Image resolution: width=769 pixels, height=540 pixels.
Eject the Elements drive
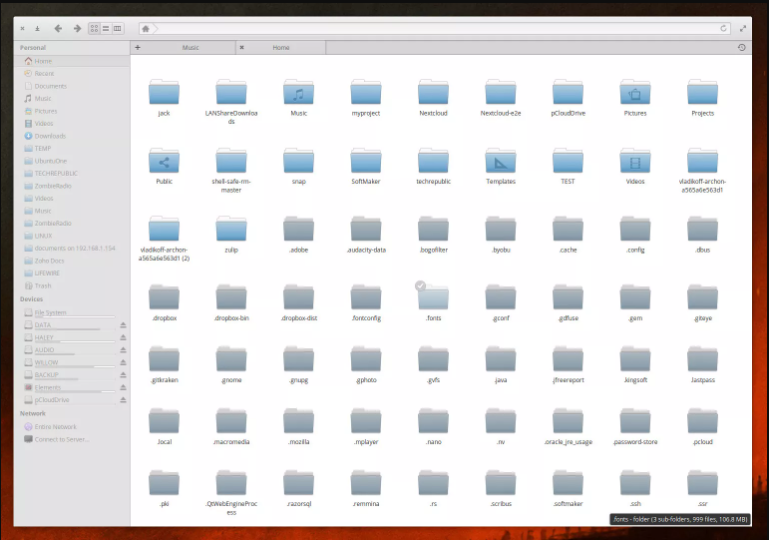pyautogui.click(x=123, y=387)
